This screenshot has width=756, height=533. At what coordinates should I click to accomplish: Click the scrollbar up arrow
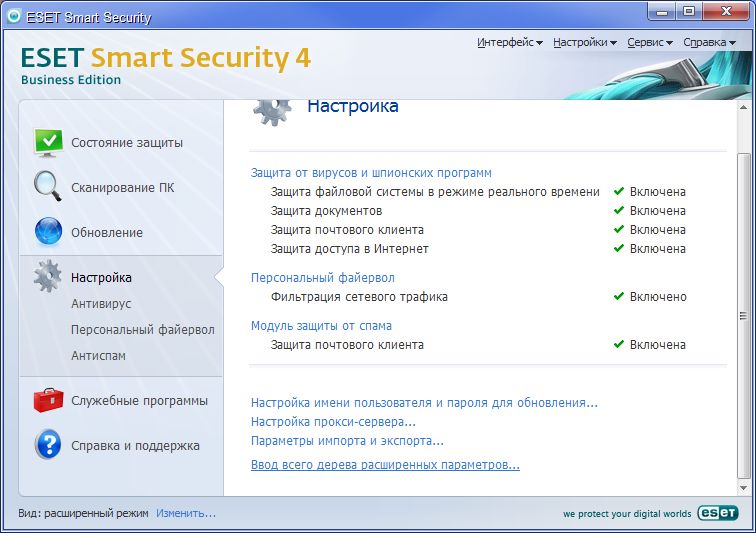[743, 107]
